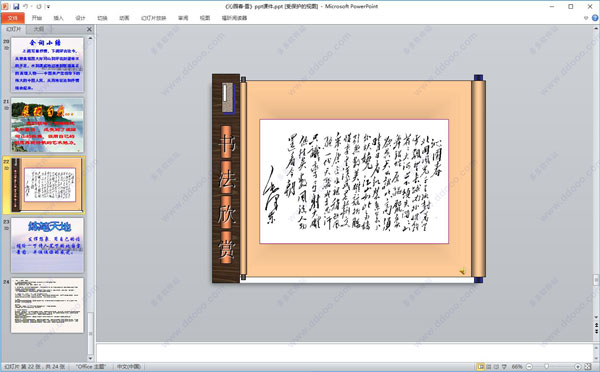600x372 pixels.
Task: Select the 大纲 (Outline) pane tab
Action: click(38, 29)
